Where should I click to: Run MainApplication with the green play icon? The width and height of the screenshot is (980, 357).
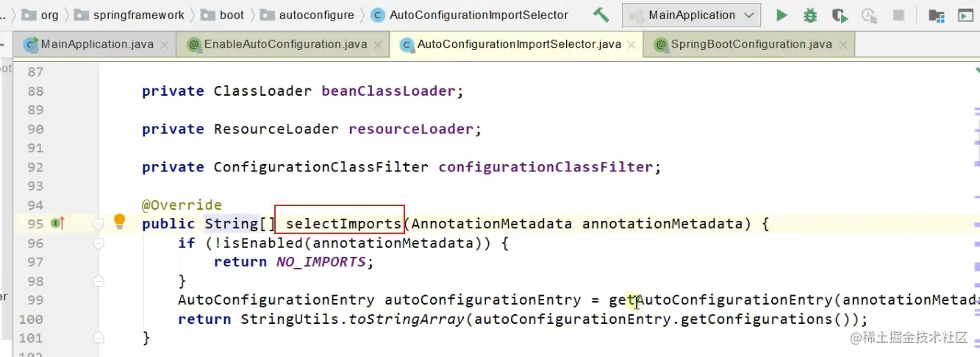point(782,15)
